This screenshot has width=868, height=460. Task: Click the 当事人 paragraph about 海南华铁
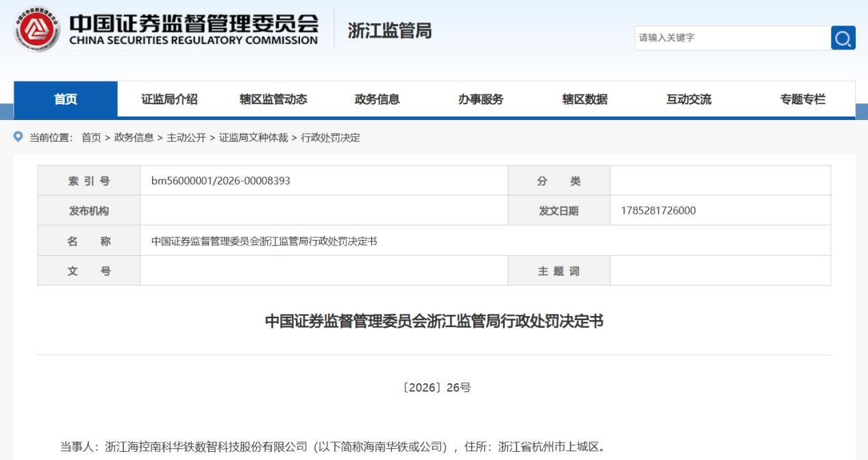click(x=333, y=447)
